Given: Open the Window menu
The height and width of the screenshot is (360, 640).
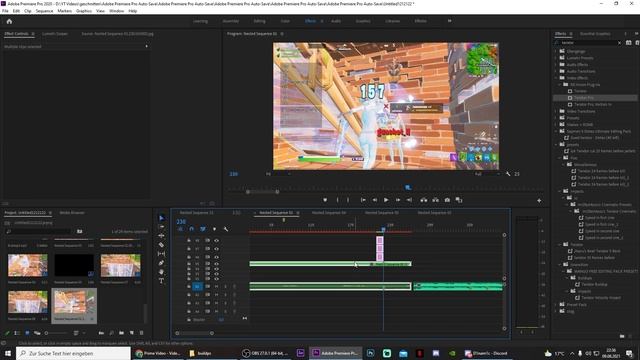Looking at the screenshot, I should [116, 11].
